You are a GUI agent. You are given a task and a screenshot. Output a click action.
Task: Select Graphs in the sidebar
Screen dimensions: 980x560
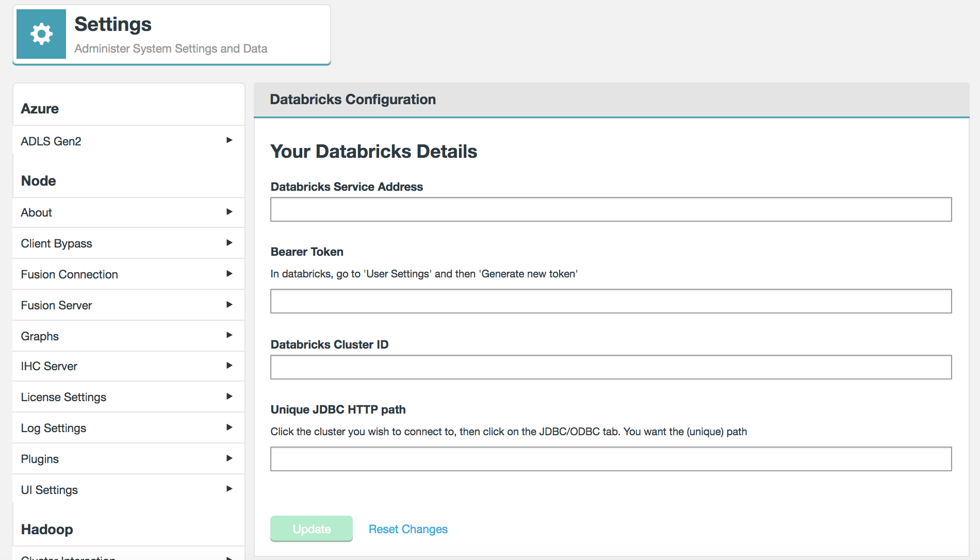pyautogui.click(x=40, y=336)
